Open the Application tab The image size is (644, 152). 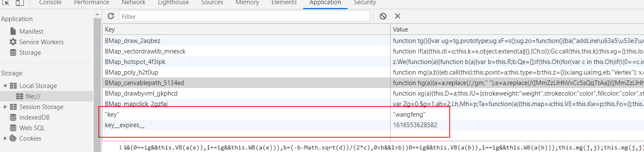[325, 3]
